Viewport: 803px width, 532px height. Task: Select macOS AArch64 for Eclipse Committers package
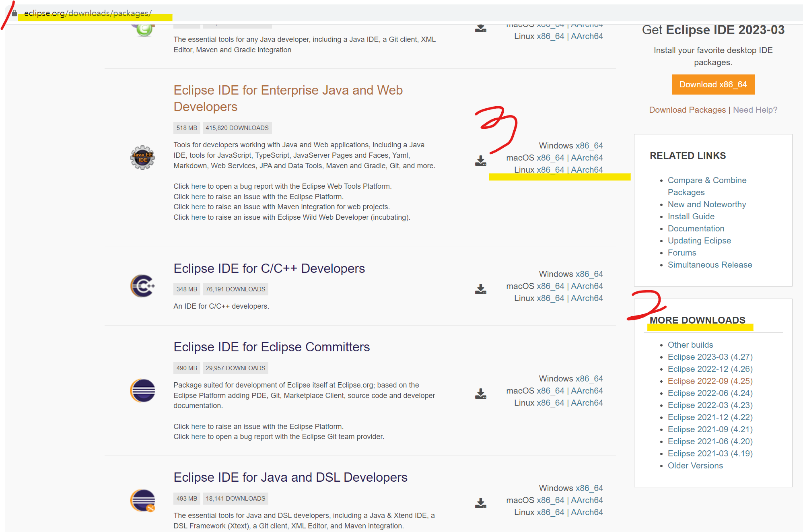[587, 391]
